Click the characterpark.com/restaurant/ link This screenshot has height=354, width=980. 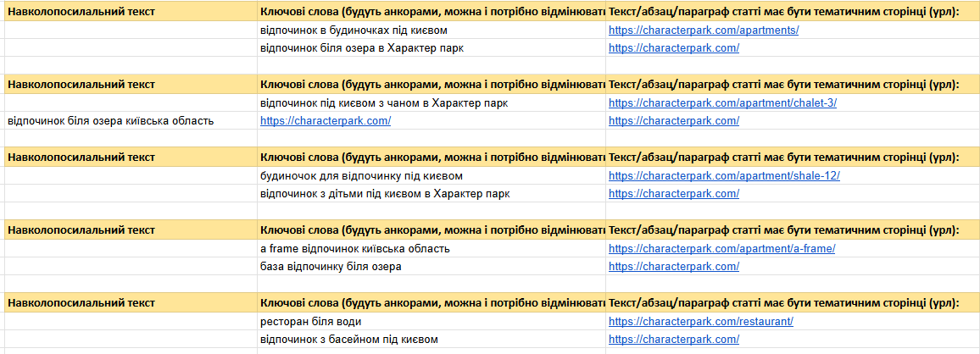701,322
